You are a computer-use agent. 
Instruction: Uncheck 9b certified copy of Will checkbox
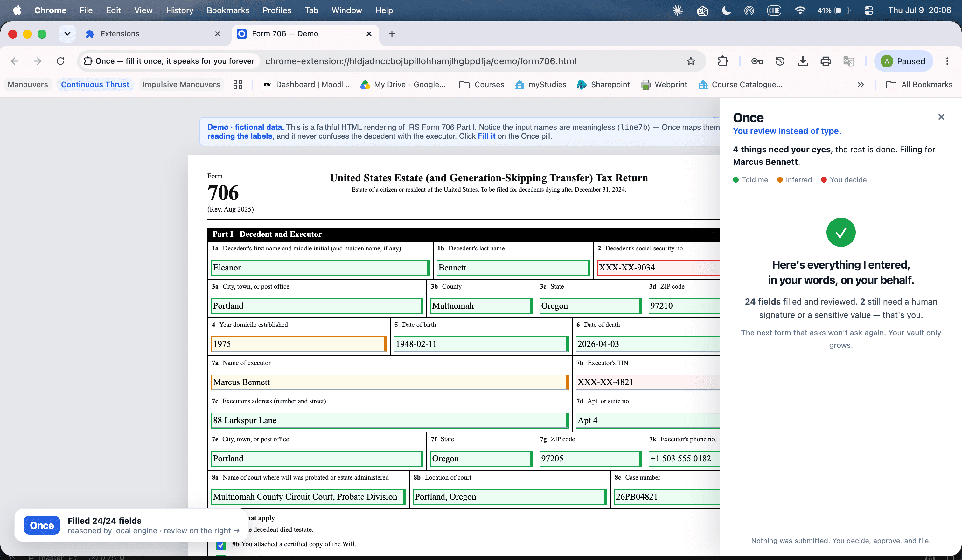(221, 545)
